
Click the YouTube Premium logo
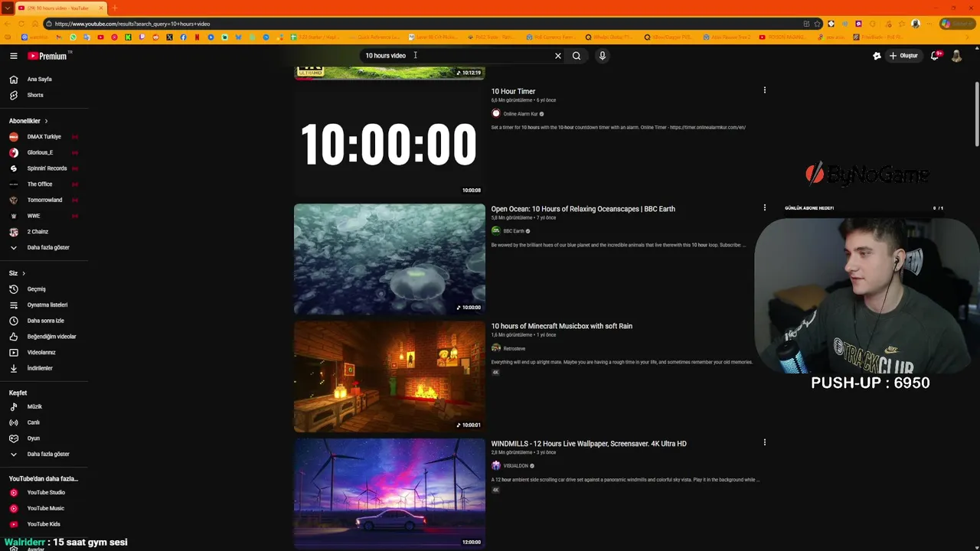pos(50,56)
